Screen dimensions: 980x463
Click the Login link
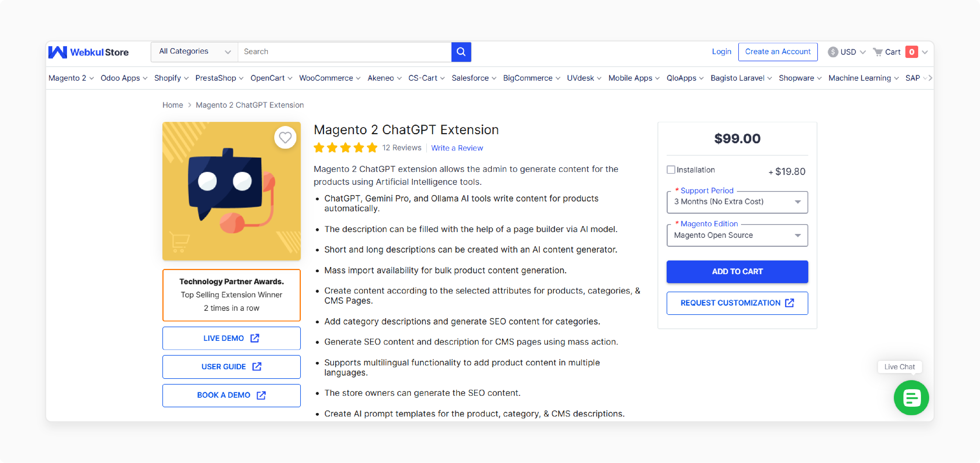point(721,52)
